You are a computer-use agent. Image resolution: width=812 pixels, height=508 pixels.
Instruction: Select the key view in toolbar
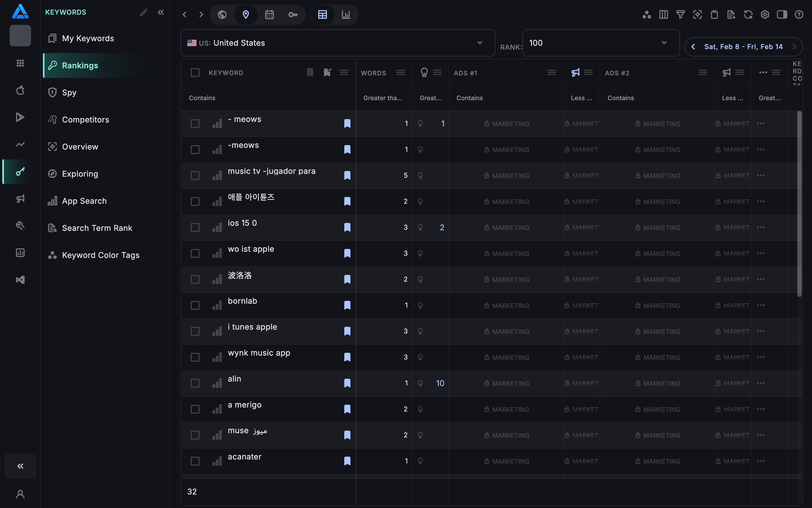(x=293, y=14)
